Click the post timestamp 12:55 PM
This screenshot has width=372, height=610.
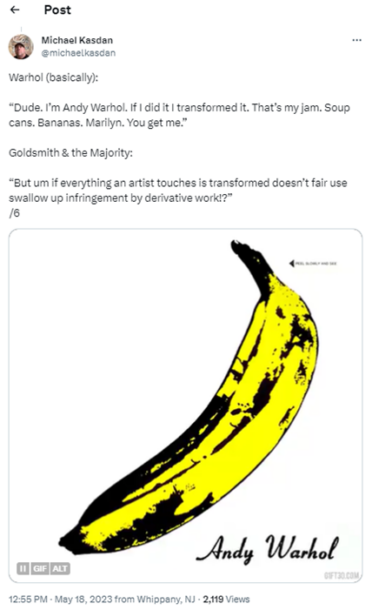pos(28,599)
